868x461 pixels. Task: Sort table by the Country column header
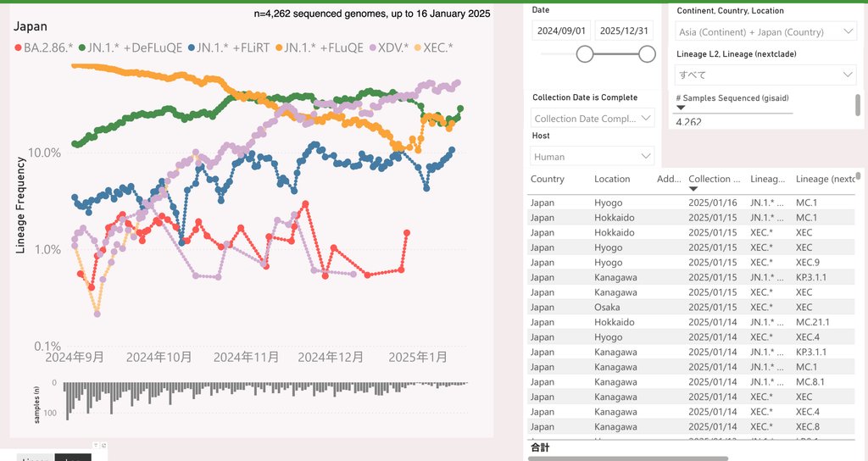pyautogui.click(x=548, y=179)
